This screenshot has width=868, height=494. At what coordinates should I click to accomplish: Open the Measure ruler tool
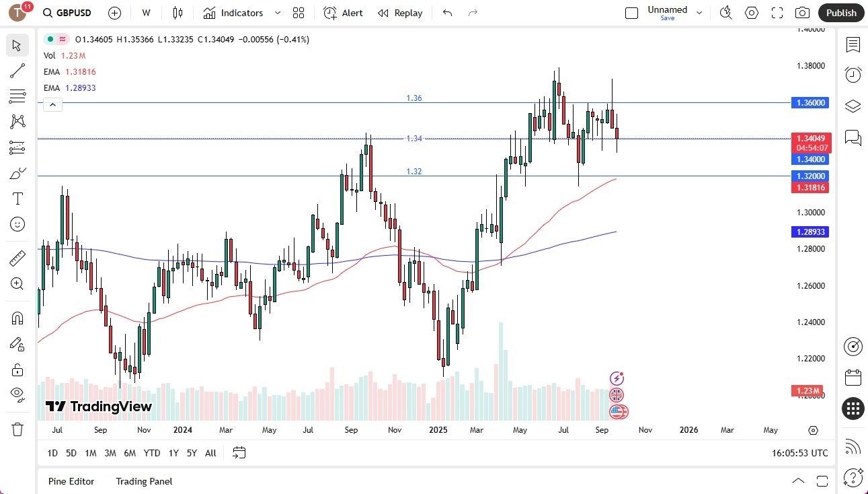click(17, 258)
